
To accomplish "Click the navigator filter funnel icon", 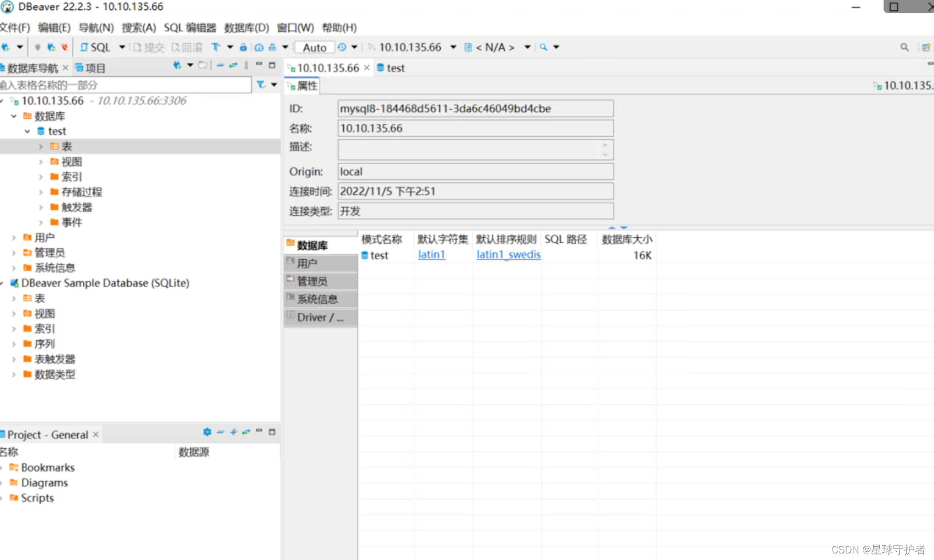I will coord(261,84).
